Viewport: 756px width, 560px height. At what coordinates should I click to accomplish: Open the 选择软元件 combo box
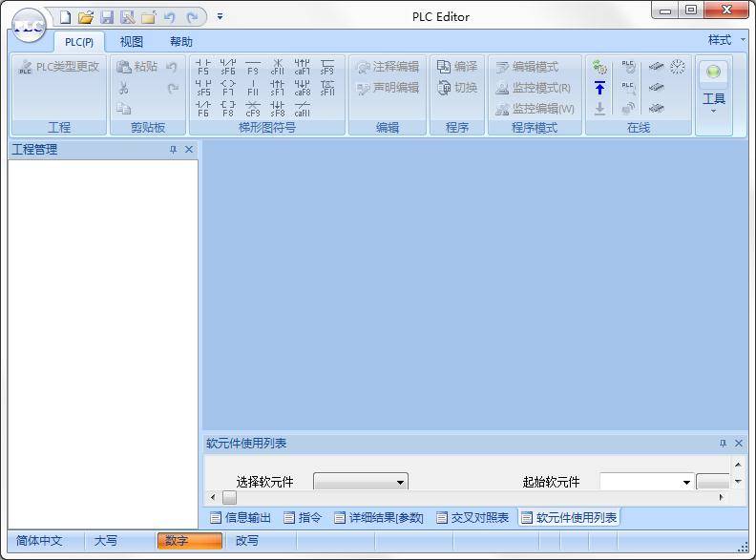pyautogui.click(x=361, y=482)
